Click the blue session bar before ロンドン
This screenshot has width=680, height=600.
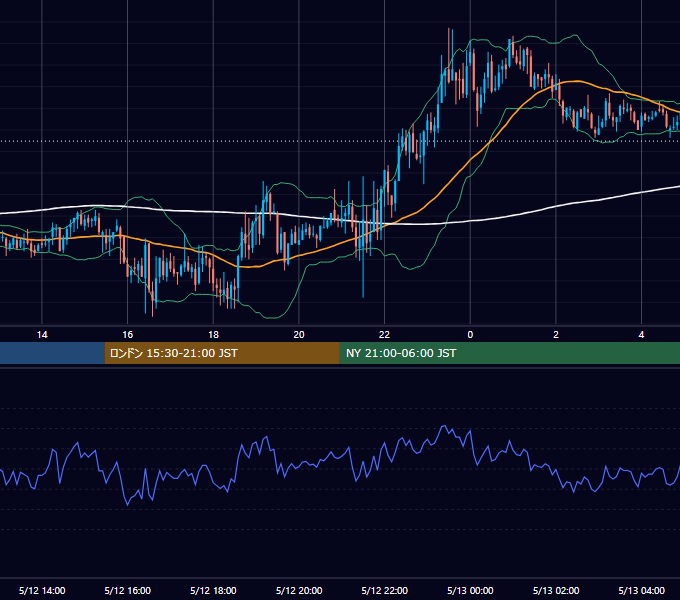point(52,353)
